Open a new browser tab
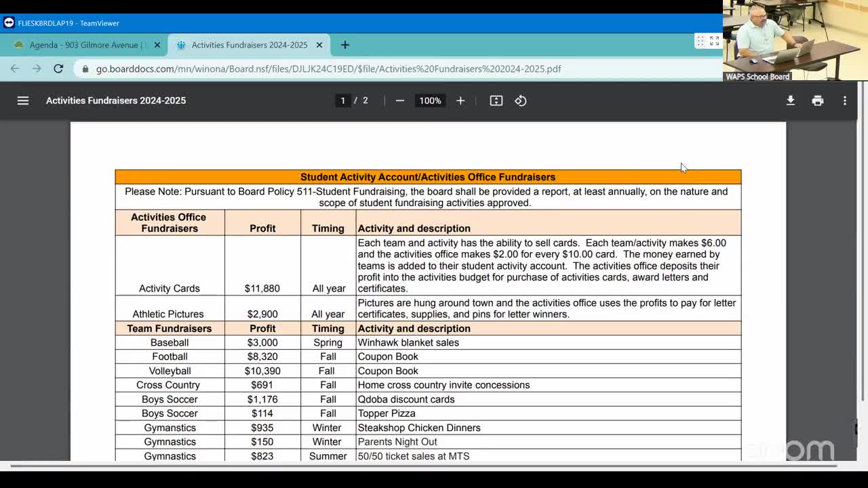Viewport: 868px width, 488px height. coord(345,45)
